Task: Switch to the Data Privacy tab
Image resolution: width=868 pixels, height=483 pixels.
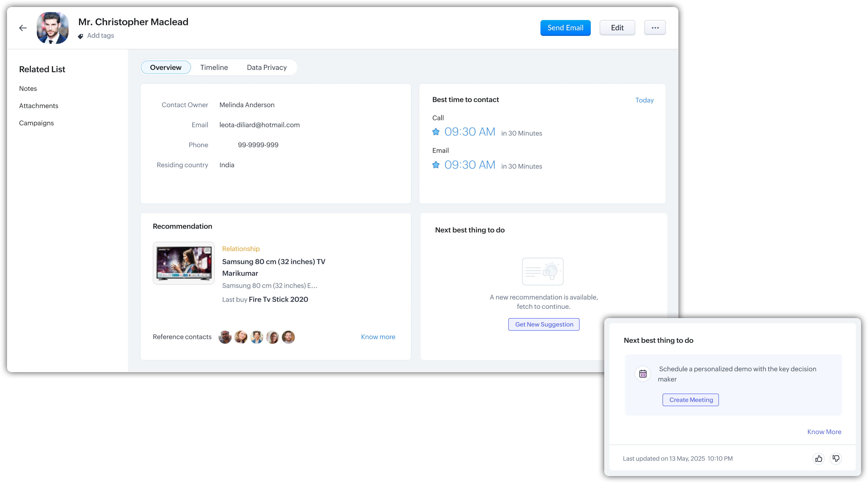Action: coord(267,67)
